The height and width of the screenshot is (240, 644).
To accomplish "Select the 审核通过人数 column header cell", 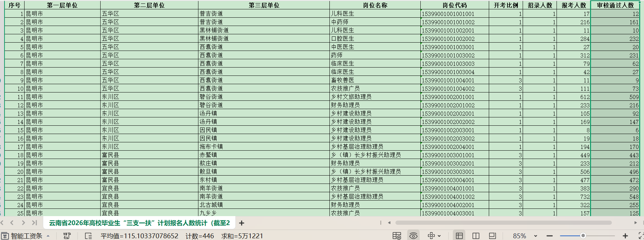I will pos(615,5).
